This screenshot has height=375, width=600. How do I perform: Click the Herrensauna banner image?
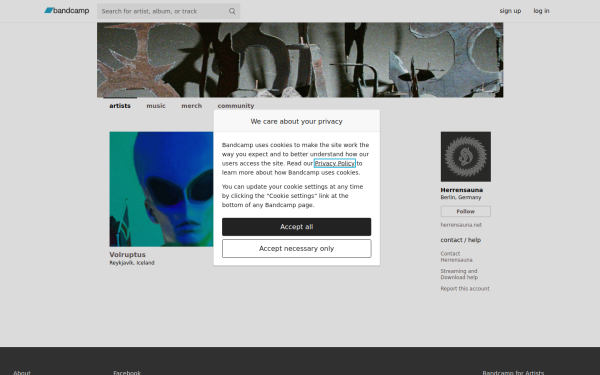pyautogui.click(x=300, y=60)
